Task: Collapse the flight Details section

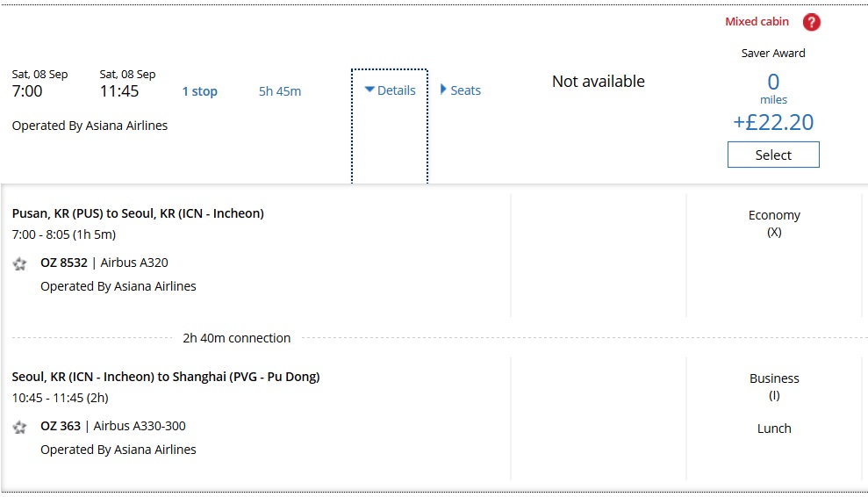Action: click(390, 90)
